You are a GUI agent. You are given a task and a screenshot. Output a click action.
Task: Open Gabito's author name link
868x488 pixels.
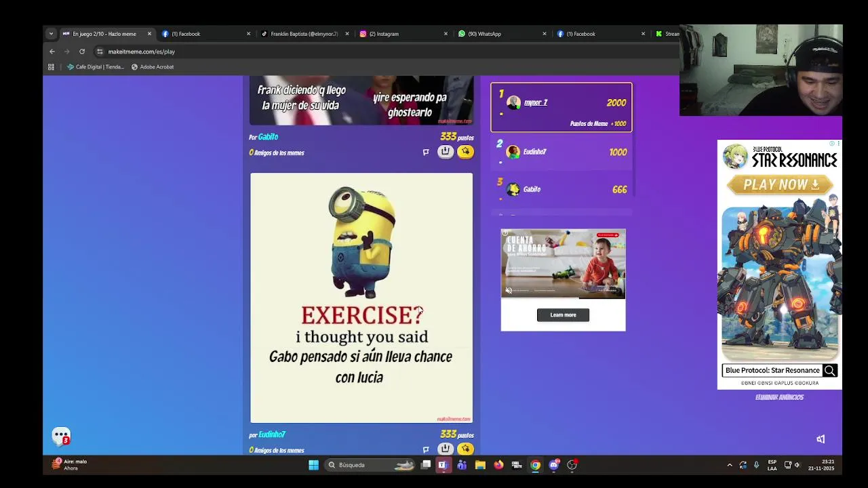(268, 137)
